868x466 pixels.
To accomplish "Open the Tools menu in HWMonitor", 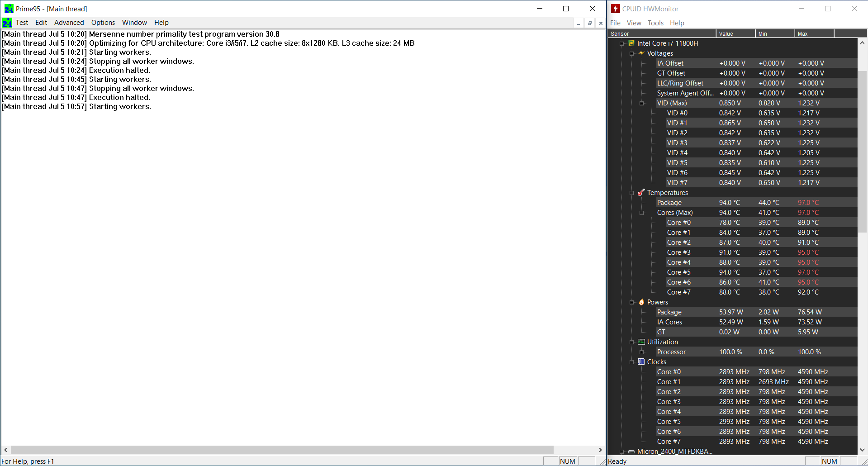I will click(655, 23).
